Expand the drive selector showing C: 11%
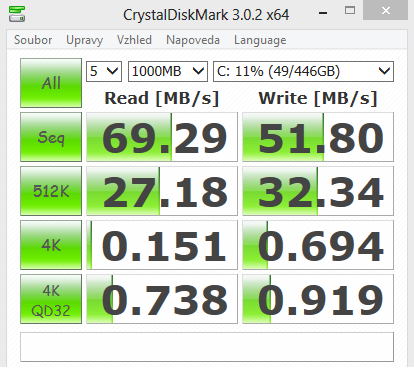 point(303,71)
